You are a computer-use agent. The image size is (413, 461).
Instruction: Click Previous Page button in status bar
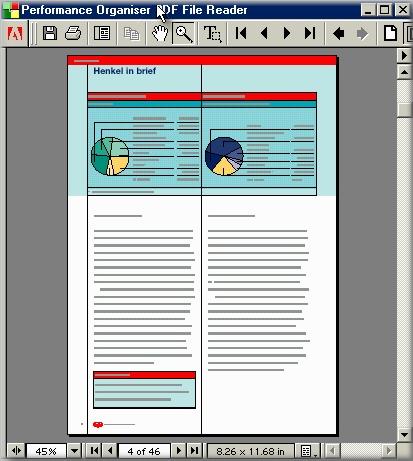(110, 451)
